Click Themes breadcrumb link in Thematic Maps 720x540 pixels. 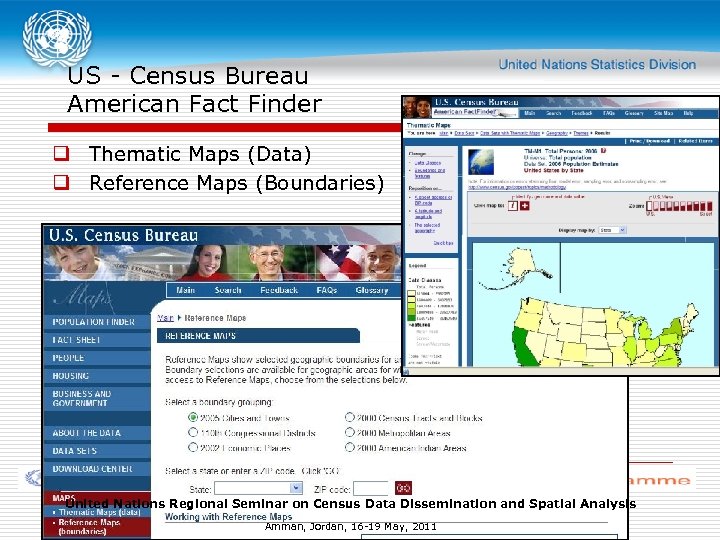[581, 133]
